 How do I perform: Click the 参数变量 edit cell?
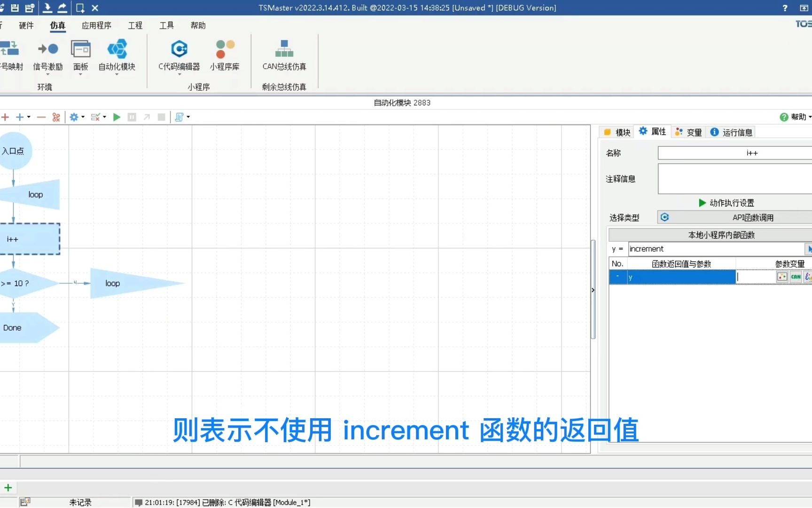click(756, 277)
